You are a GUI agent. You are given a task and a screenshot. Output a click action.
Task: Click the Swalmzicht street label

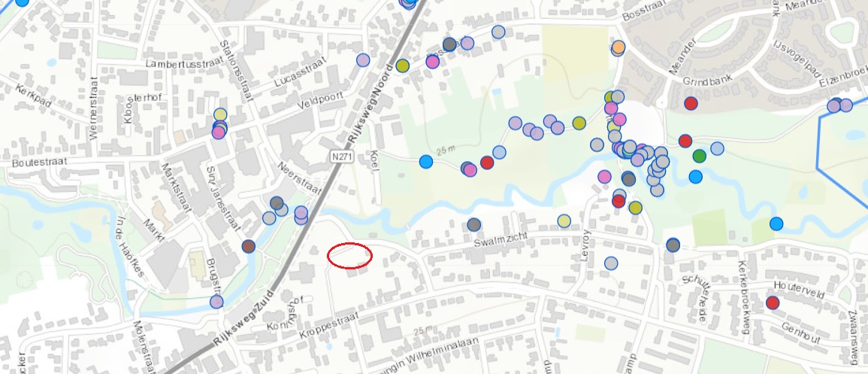pyautogui.click(x=501, y=241)
